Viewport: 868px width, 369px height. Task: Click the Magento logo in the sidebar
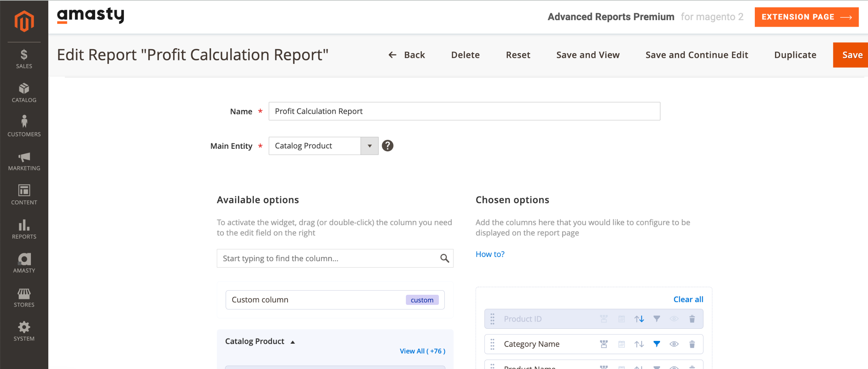(x=24, y=20)
